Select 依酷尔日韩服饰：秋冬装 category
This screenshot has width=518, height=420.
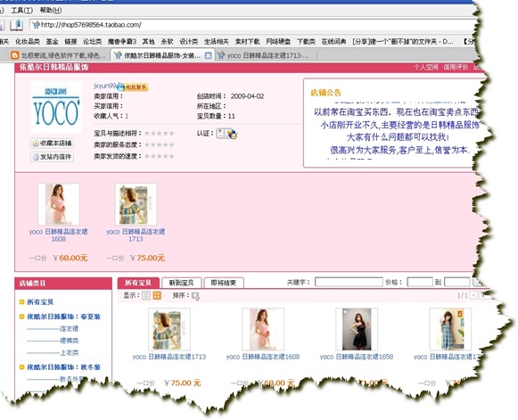coord(64,367)
